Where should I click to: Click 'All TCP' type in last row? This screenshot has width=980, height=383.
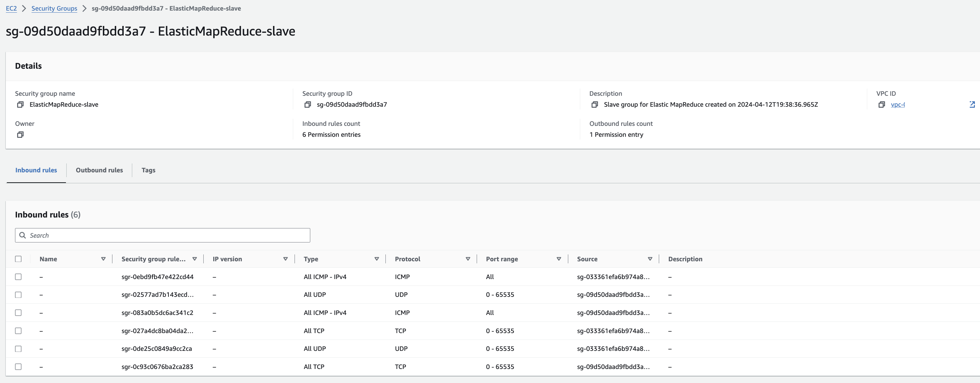click(x=314, y=367)
